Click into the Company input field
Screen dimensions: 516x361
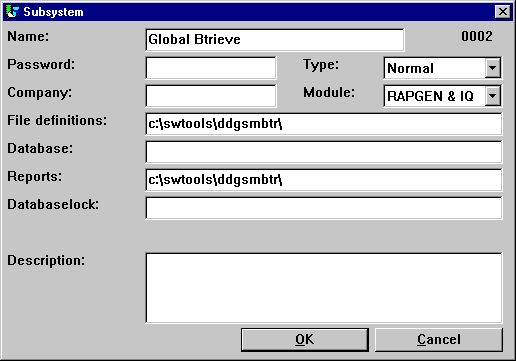point(211,96)
